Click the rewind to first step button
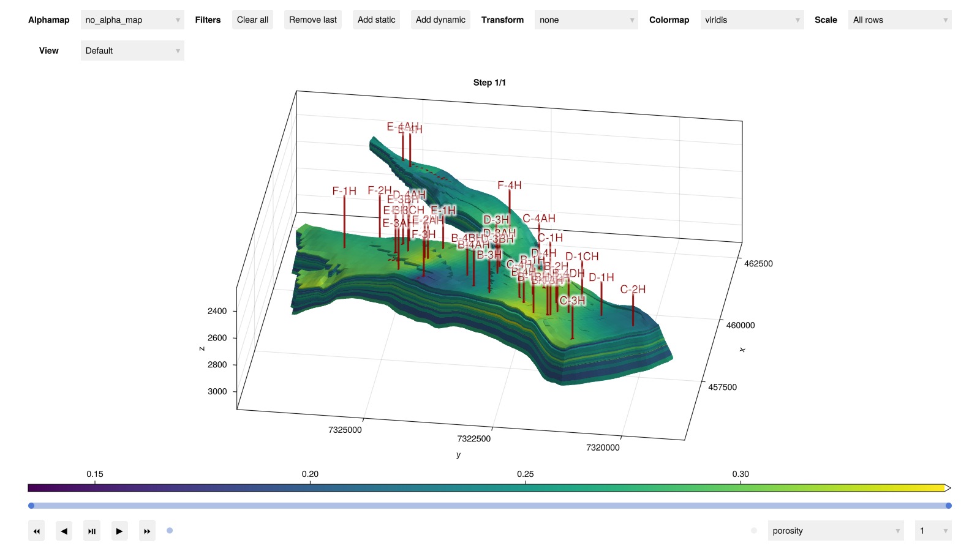Viewport: 980px width, 551px height. pos(37,531)
